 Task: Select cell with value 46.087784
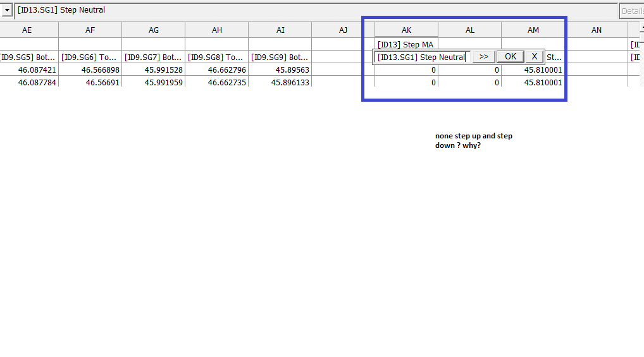pyautogui.click(x=29, y=83)
